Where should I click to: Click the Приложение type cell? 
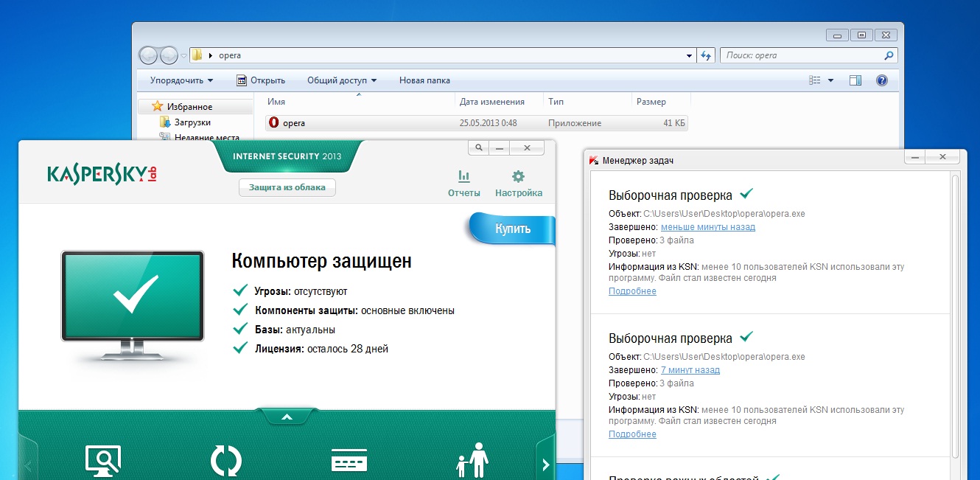(x=575, y=123)
